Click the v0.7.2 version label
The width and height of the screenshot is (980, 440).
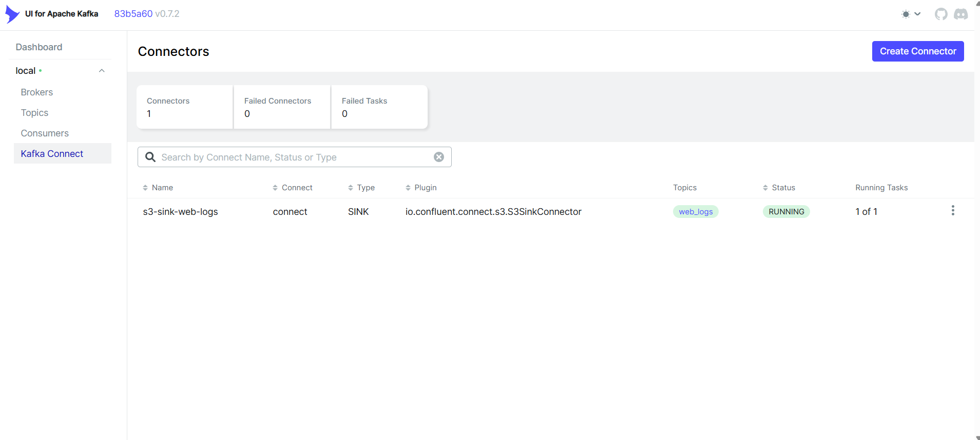(x=167, y=14)
